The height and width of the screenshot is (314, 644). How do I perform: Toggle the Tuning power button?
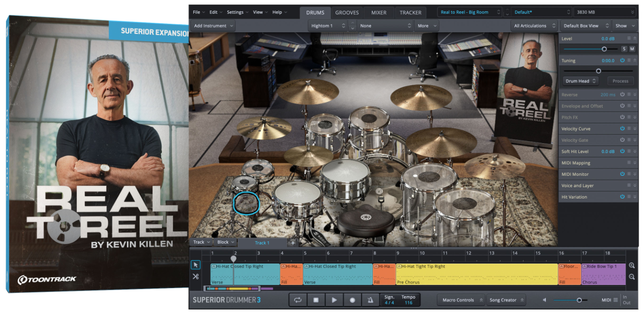click(x=622, y=60)
